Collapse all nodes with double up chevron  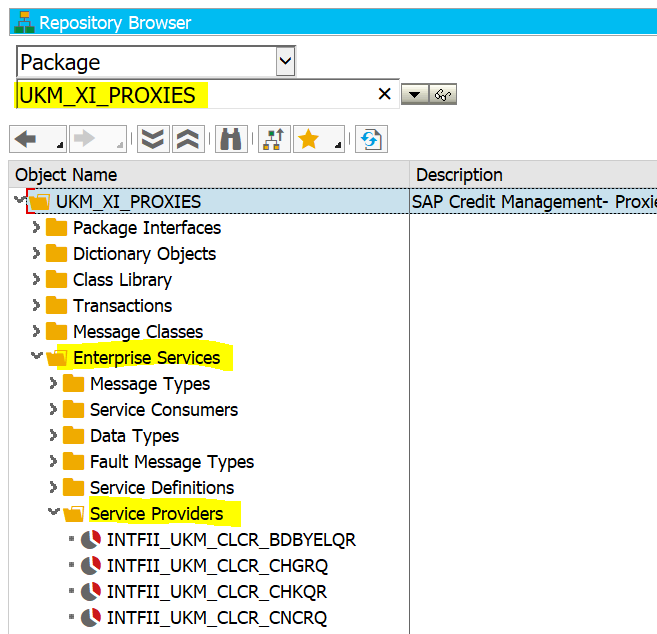pyautogui.click(x=188, y=139)
